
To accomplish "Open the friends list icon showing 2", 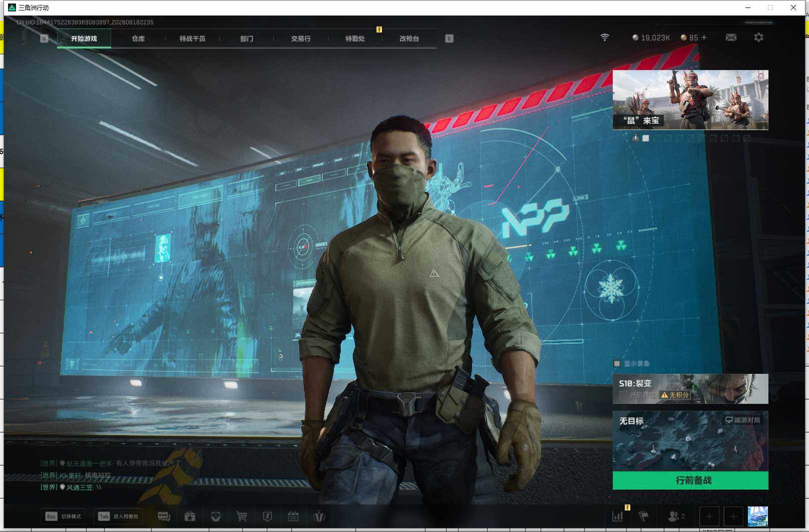I will (676, 516).
